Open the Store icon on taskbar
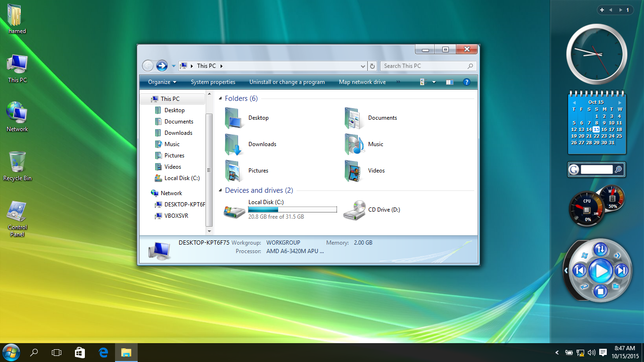This screenshot has height=362, width=644. click(80, 352)
